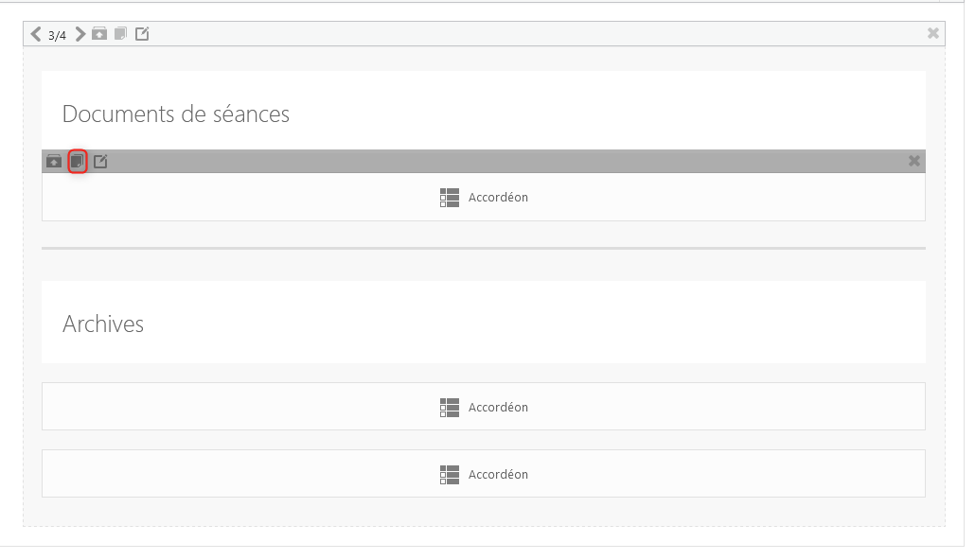The image size is (975, 560).
Task: Save section to library in top toolbar
Action: (99, 33)
